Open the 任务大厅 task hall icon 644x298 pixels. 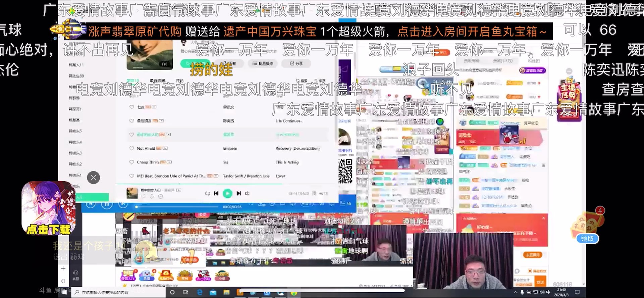[128, 275]
